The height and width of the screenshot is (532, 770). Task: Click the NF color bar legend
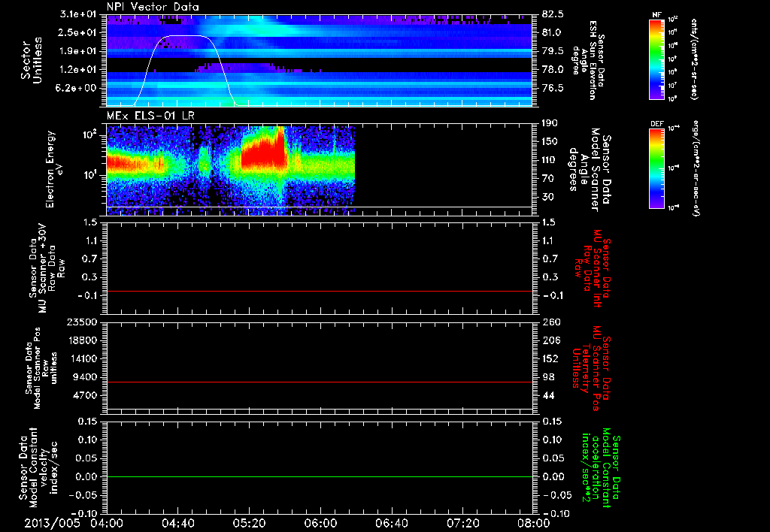coord(657,59)
